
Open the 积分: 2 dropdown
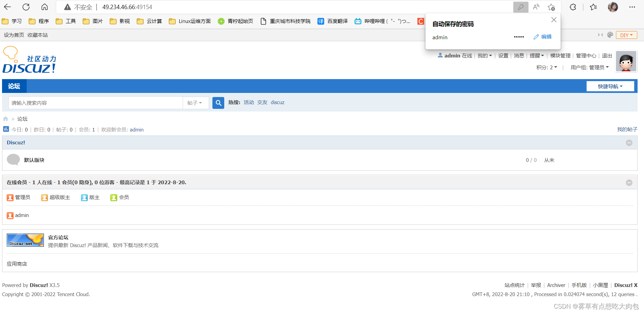click(547, 68)
